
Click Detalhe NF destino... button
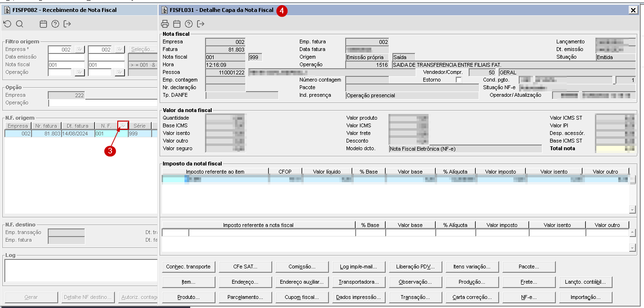point(88,297)
